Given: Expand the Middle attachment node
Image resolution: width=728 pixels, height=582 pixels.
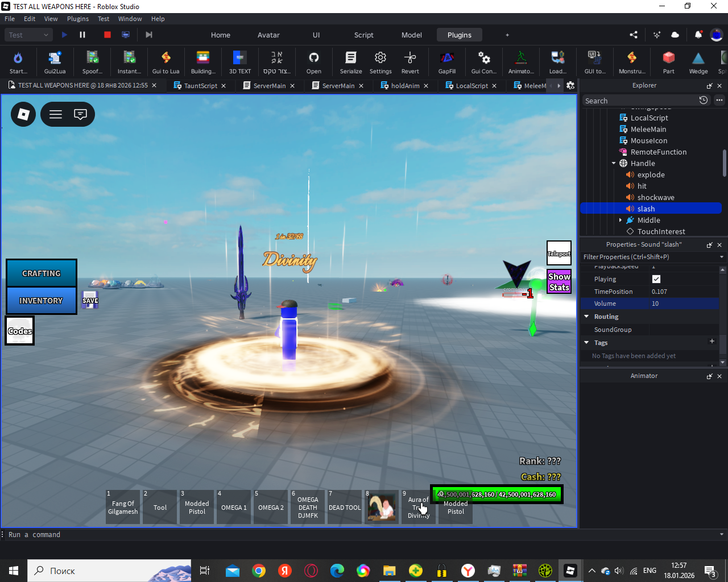Looking at the screenshot, I should click(621, 221).
